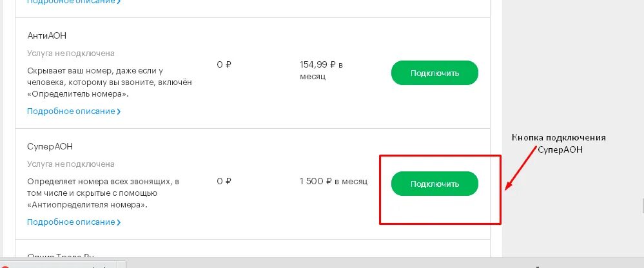Screen dimensions: 644x268
Task: Select the АнтиАОН service title
Action: [x=47, y=36]
